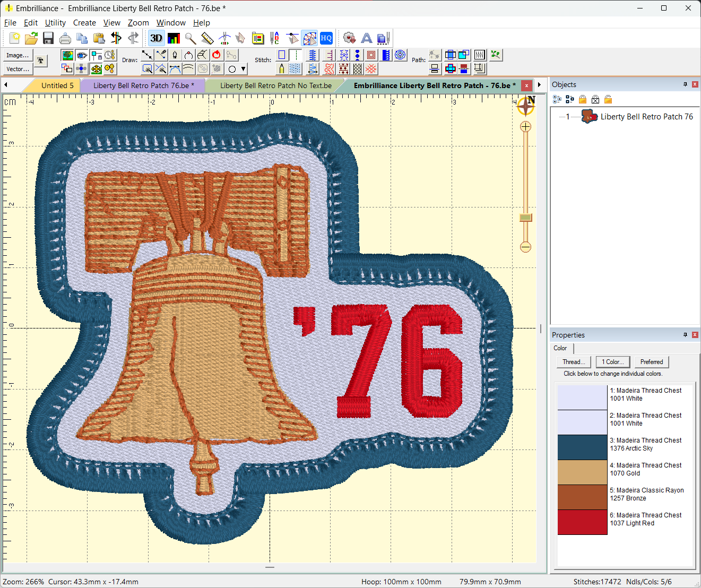Toggle the dashed green run stitch button
The width and height of the screenshot is (701, 588).
tap(296, 55)
